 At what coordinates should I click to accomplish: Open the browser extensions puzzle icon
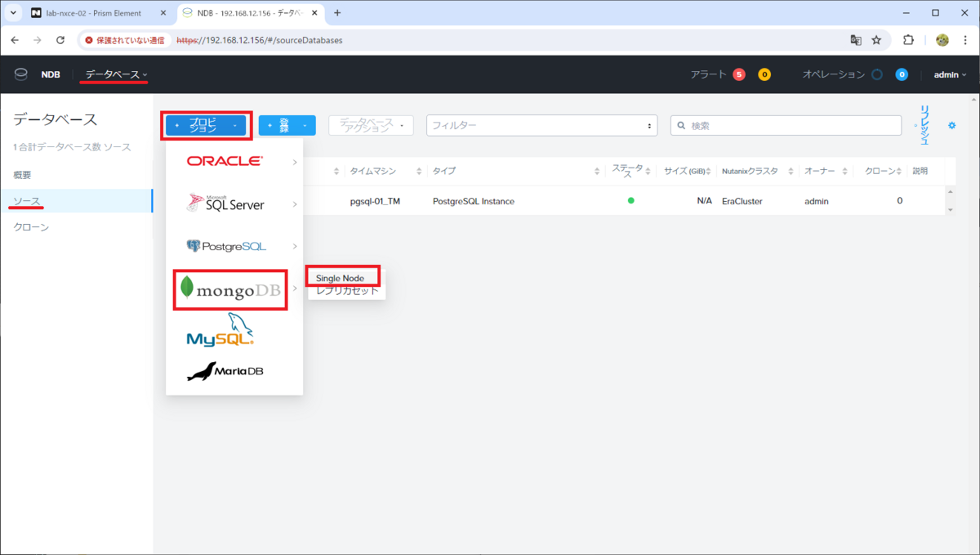909,39
